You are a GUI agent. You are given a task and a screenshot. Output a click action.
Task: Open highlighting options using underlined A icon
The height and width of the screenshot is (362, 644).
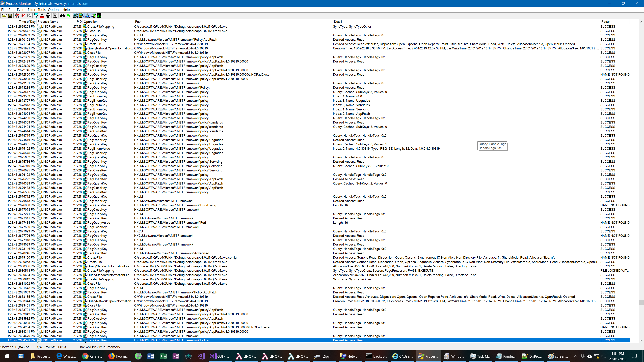coord(42,15)
